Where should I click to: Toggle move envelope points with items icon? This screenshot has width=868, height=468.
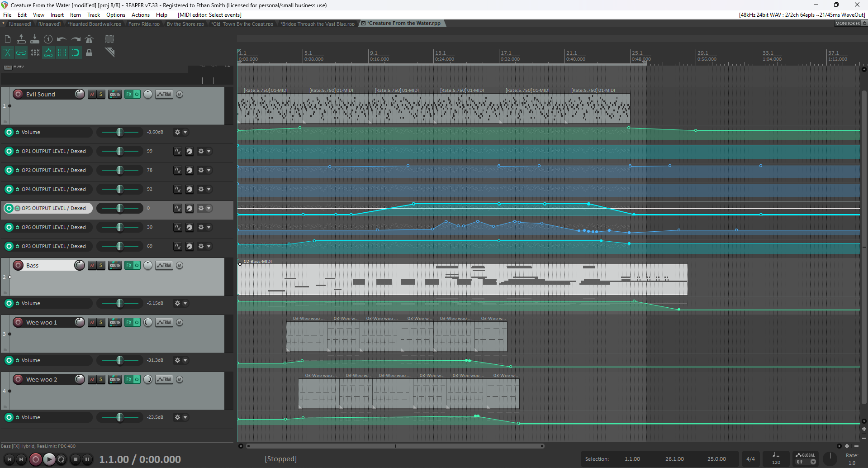48,53
